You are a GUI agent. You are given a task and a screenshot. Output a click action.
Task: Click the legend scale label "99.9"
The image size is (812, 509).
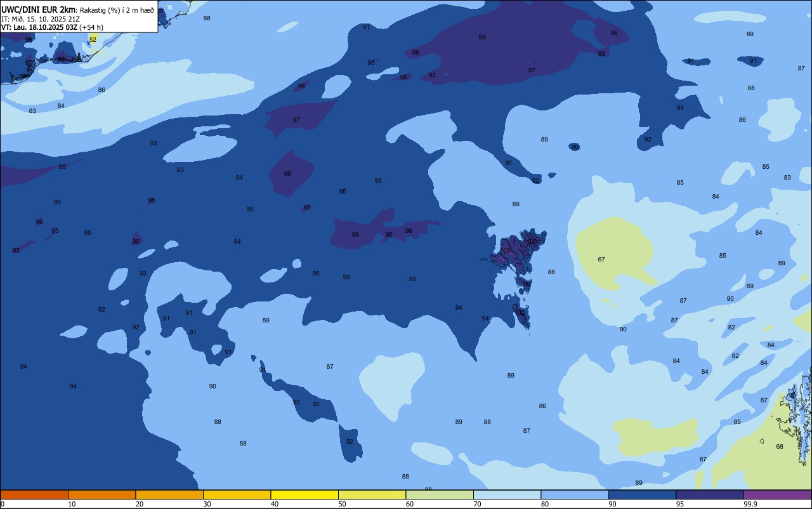click(x=751, y=504)
